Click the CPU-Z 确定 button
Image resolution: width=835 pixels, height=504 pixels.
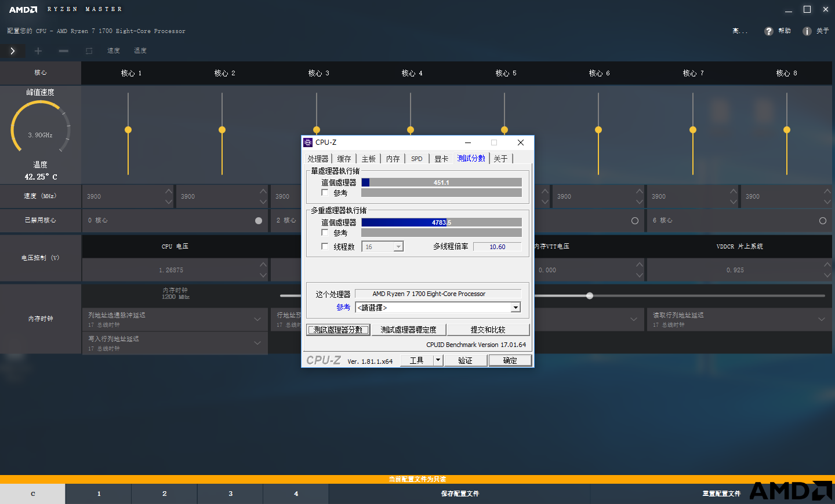pyautogui.click(x=510, y=360)
